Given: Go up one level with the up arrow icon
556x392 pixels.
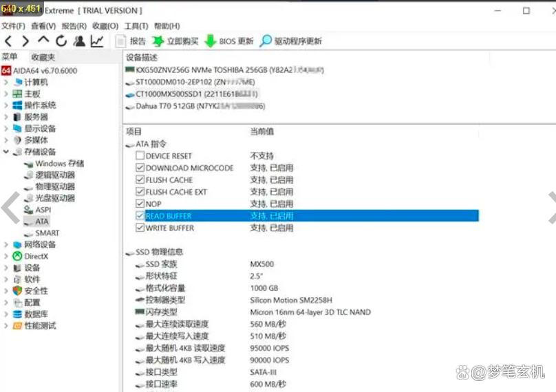Looking at the screenshot, I should 43,40.
